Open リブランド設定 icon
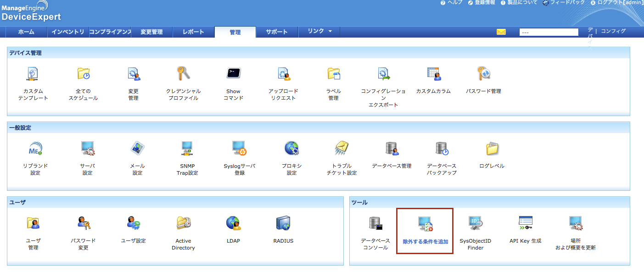This screenshot has width=644, height=278. tap(35, 148)
